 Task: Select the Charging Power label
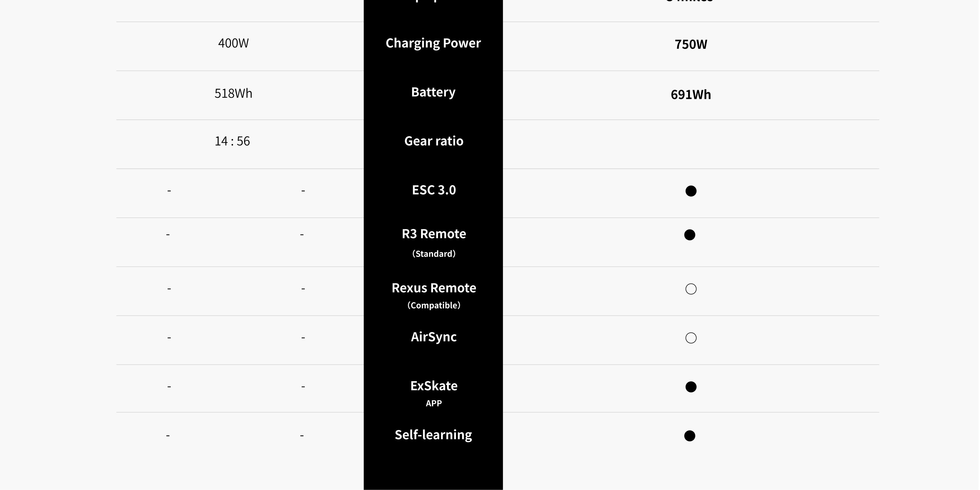pos(433,43)
